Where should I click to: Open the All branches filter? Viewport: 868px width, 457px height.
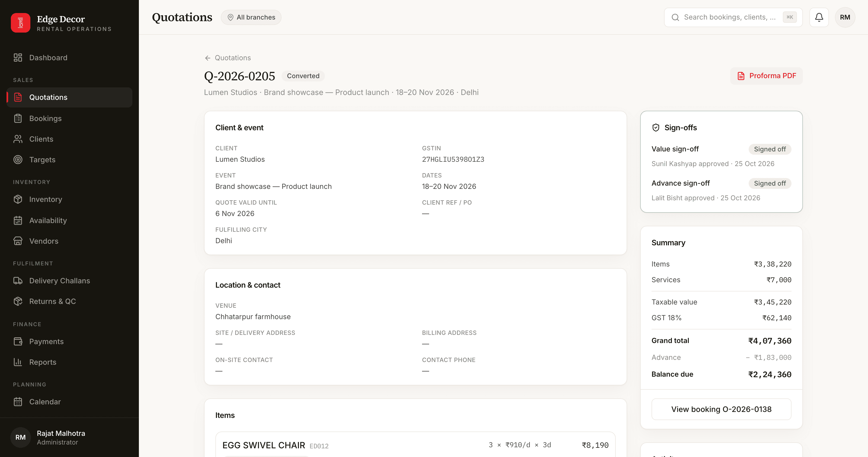tap(251, 17)
